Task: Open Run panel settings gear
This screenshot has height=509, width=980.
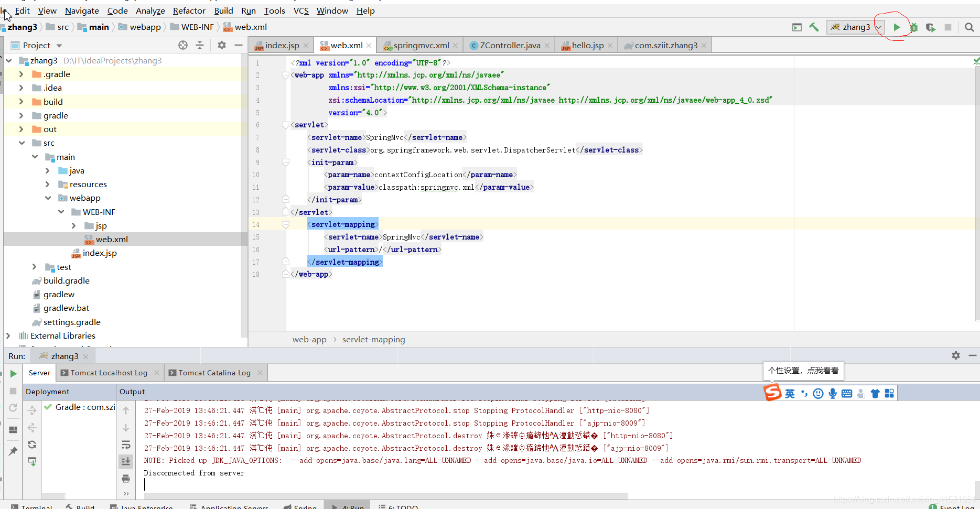Action: [956, 355]
